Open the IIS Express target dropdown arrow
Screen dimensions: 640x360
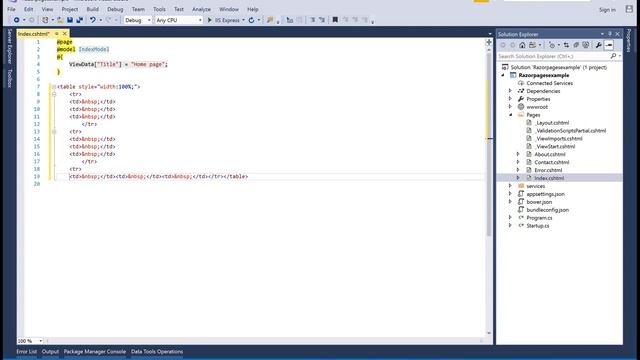click(x=243, y=20)
